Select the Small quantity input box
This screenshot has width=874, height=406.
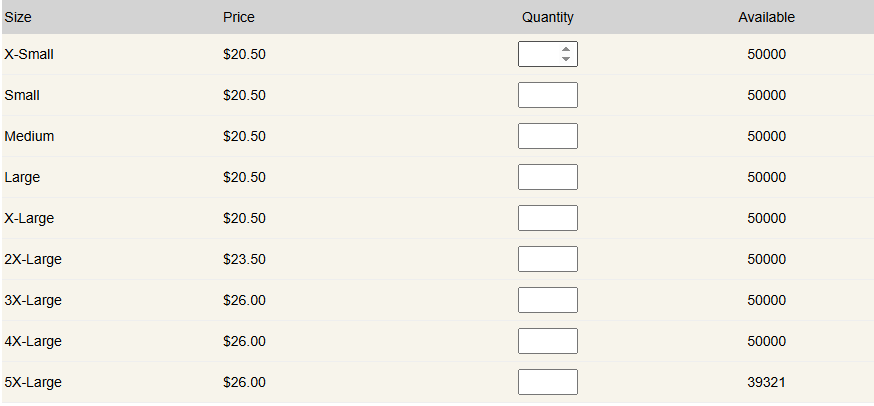(x=548, y=95)
